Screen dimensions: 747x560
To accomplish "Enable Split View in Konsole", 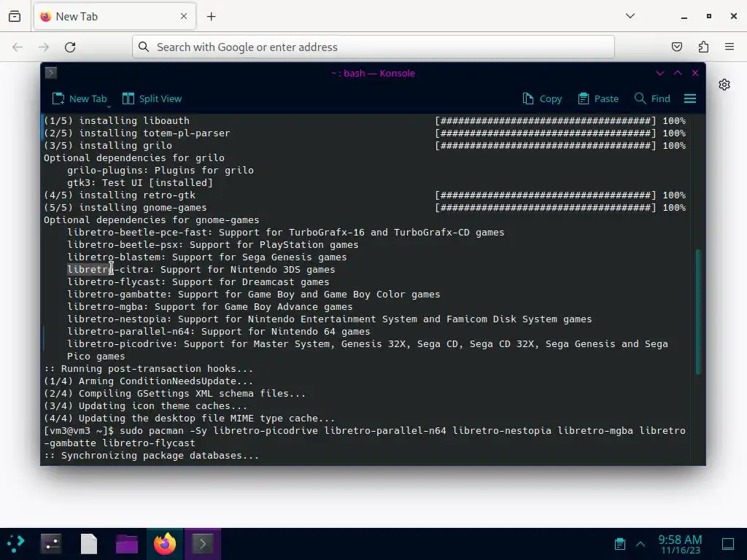I will pos(152,98).
